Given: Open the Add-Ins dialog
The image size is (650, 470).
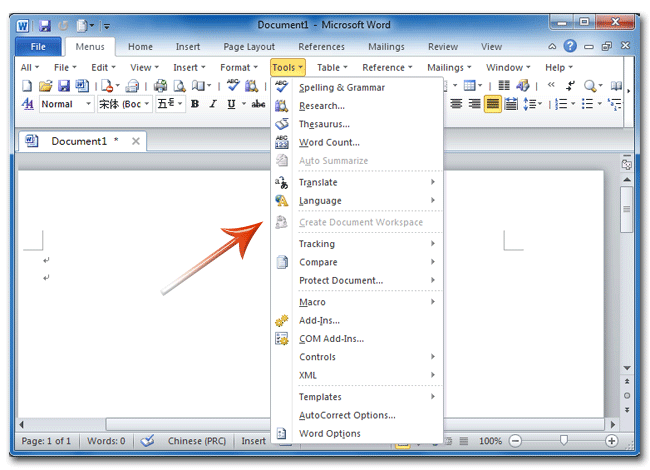Looking at the screenshot, I should (319, 320).
